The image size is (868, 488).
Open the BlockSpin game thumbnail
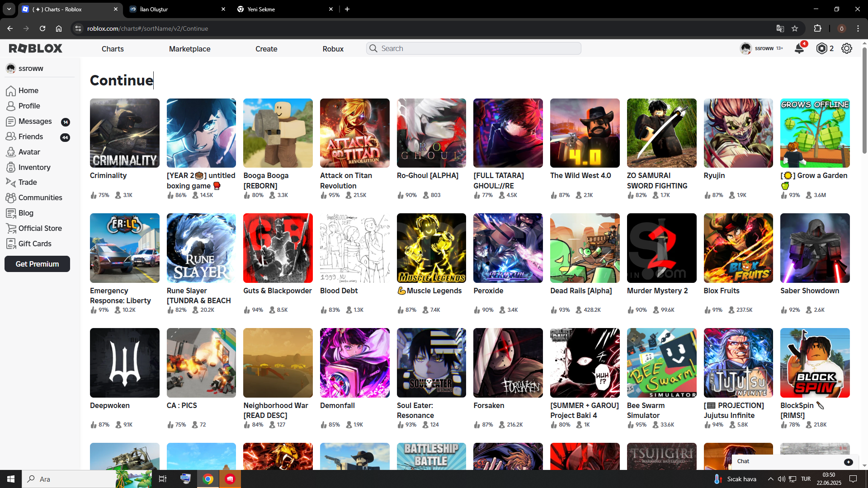pos(815,363)
